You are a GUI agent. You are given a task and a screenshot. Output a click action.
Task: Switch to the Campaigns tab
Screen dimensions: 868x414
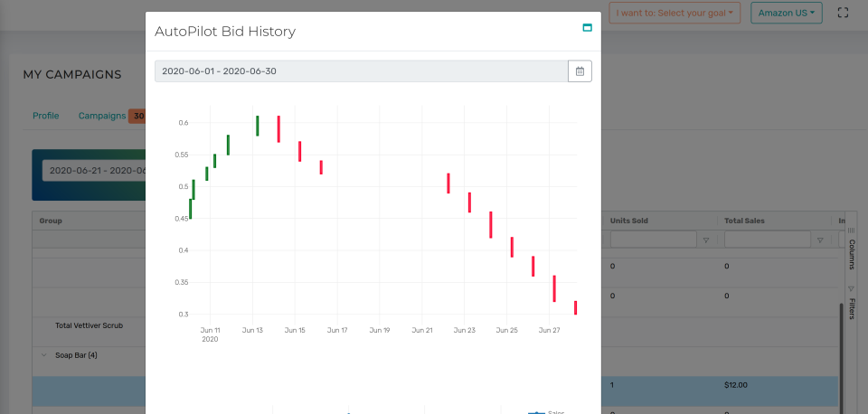tap(101, 116)
